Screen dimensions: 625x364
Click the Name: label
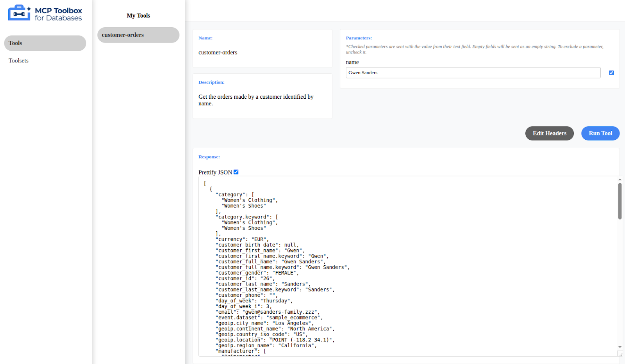pos(205,38)
